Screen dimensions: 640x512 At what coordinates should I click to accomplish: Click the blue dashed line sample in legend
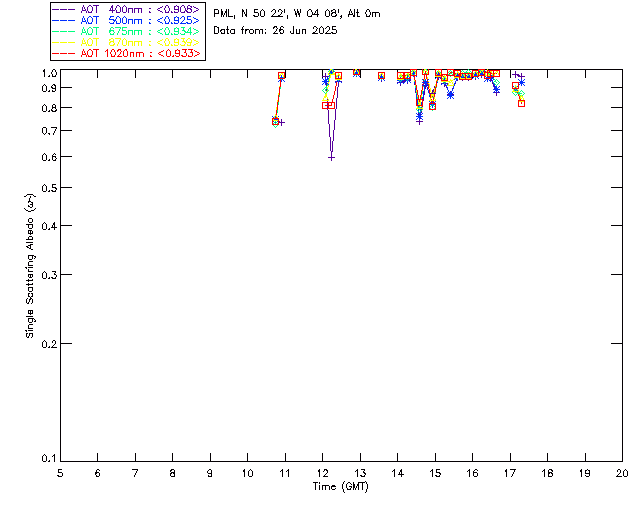[64, 20]
